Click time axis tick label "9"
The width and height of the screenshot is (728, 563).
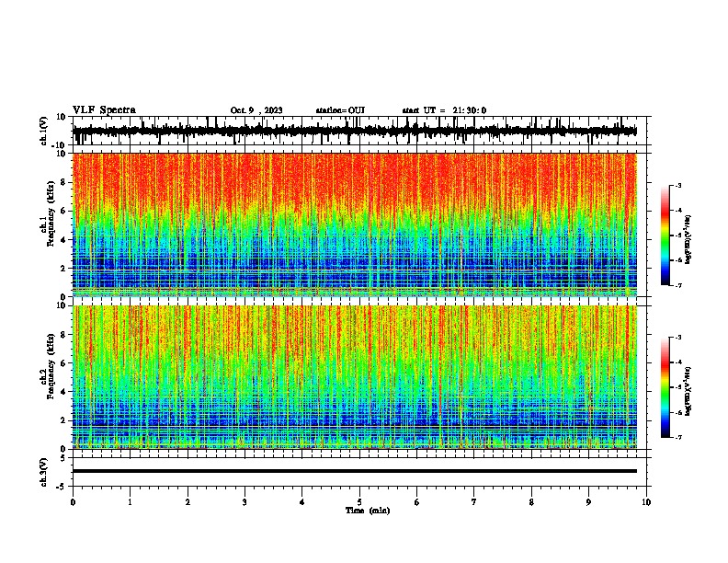[588, 502]
